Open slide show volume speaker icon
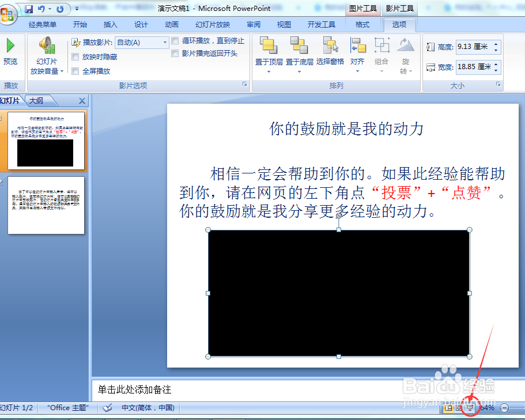The image size is (525, 420). (47, 45)
